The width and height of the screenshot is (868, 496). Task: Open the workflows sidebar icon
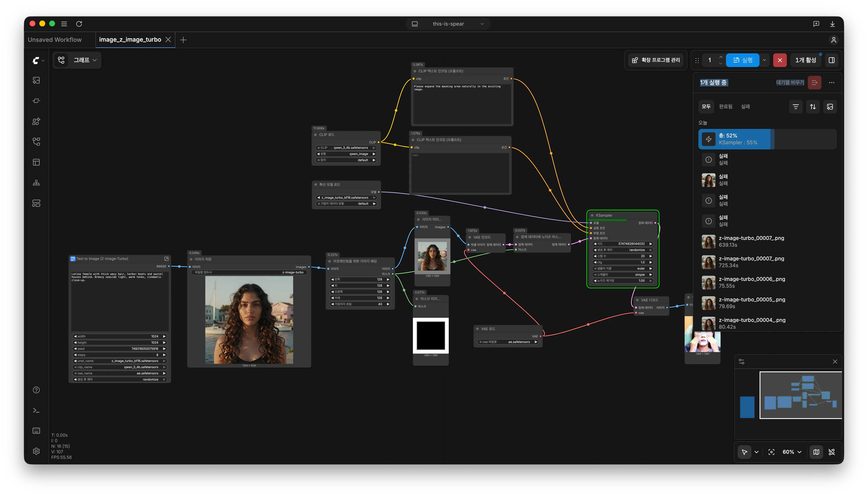[x=36, y=142]
